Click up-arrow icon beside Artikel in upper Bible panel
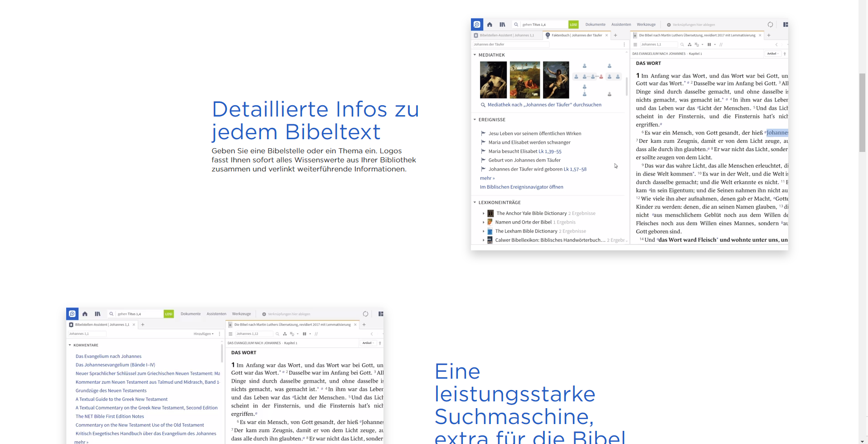Image resolution: width=868 pixels, height=444 pixels. coord(785,54)
